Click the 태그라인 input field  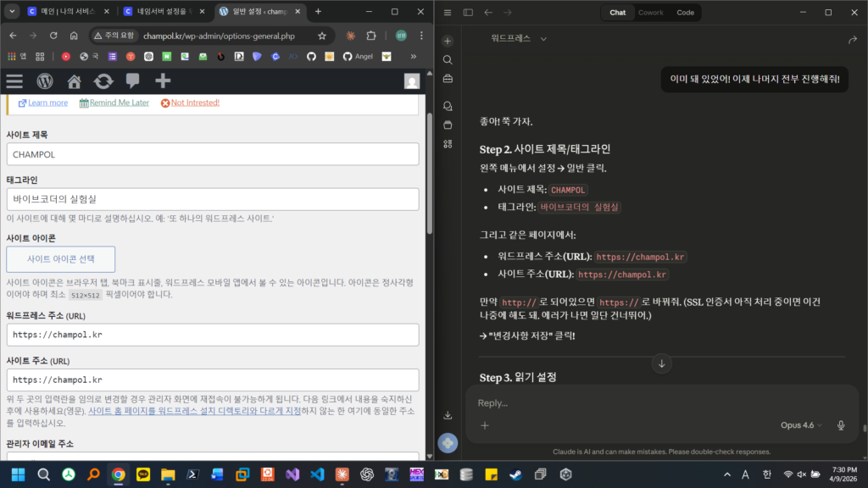[x=213, y=199]
